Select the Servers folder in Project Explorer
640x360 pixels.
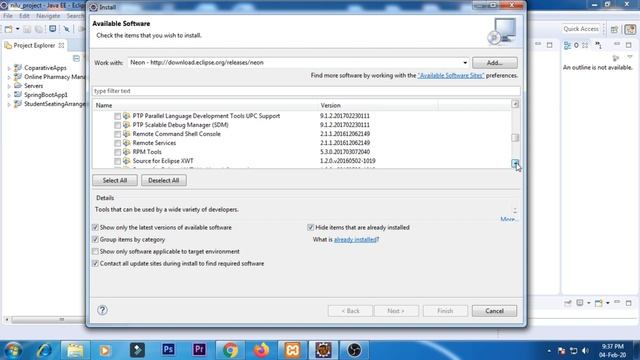click(x=33, y=86)
